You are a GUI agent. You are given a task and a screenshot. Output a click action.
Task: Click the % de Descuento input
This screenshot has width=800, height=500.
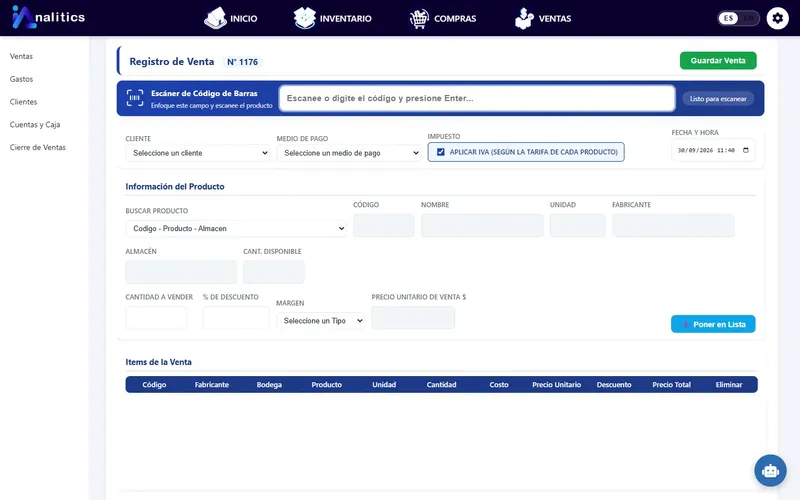pyautogui.click(x=236, y=318)
